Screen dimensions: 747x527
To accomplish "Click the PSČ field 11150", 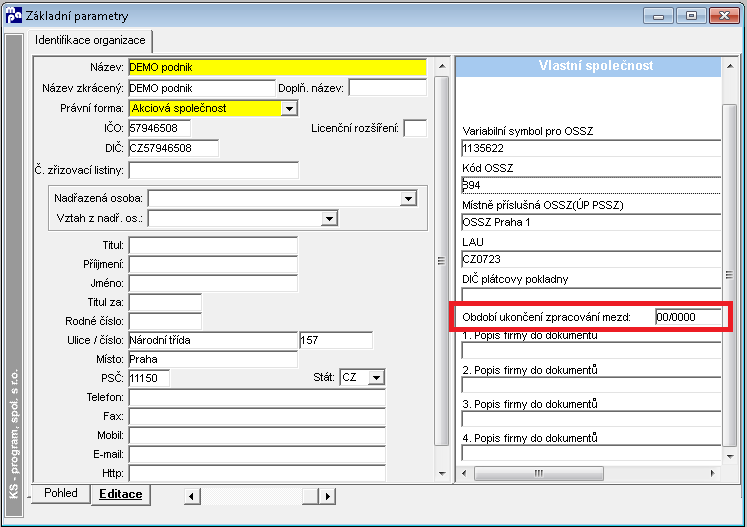I will pos(149,378).
